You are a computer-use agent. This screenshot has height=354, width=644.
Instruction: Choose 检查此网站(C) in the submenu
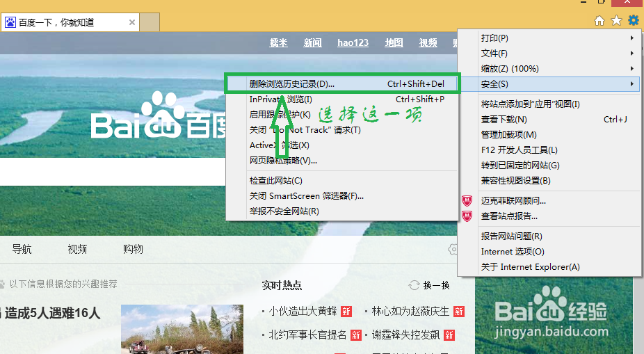pos(342,180)
